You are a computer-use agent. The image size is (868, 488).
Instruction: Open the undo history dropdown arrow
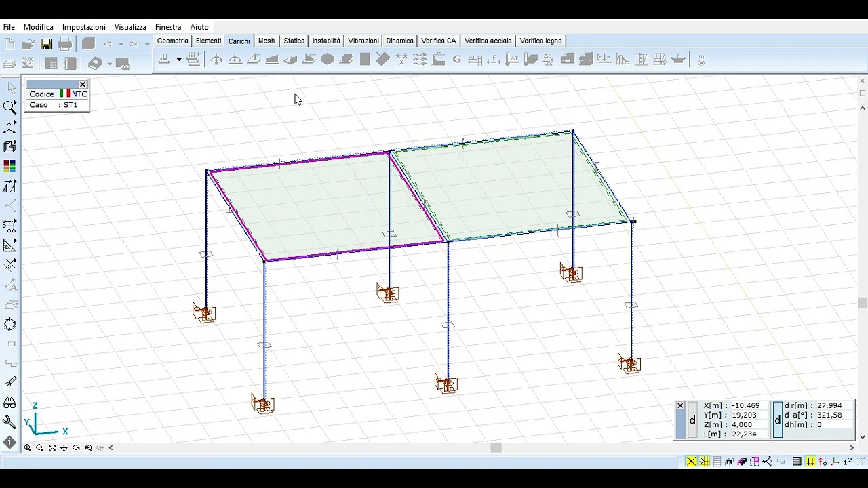[121, 45]
